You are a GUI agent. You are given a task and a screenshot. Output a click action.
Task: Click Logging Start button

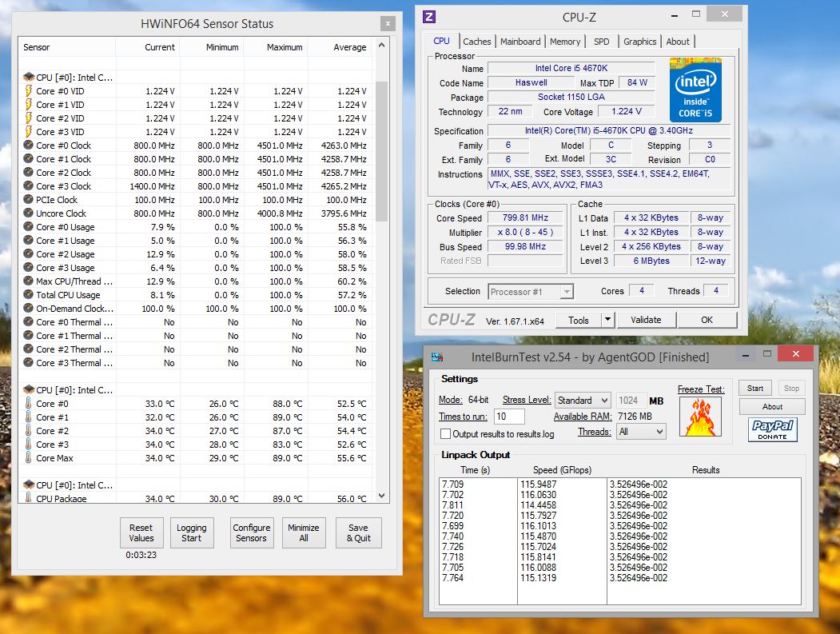(191, 532)
